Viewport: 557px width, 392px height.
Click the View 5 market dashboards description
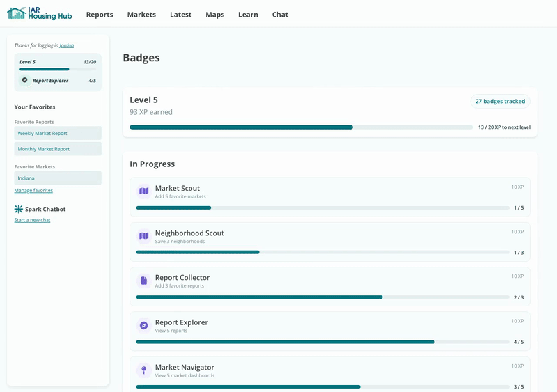[x=185, y=375]
